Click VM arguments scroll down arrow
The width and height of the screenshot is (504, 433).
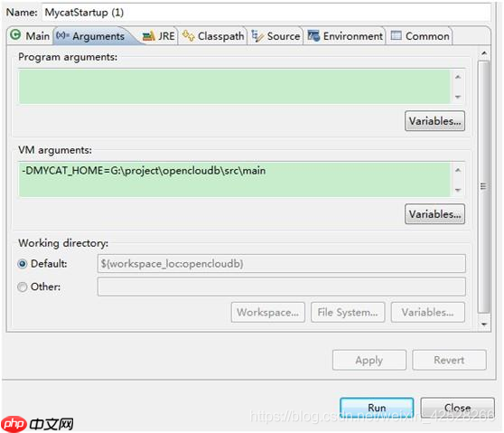point(458,190)
